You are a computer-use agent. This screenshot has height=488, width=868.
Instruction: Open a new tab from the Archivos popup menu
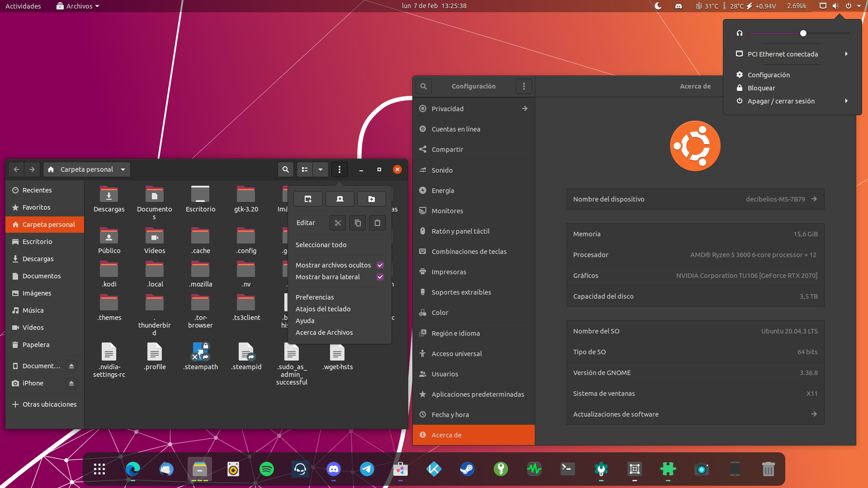tap(340, 199)
